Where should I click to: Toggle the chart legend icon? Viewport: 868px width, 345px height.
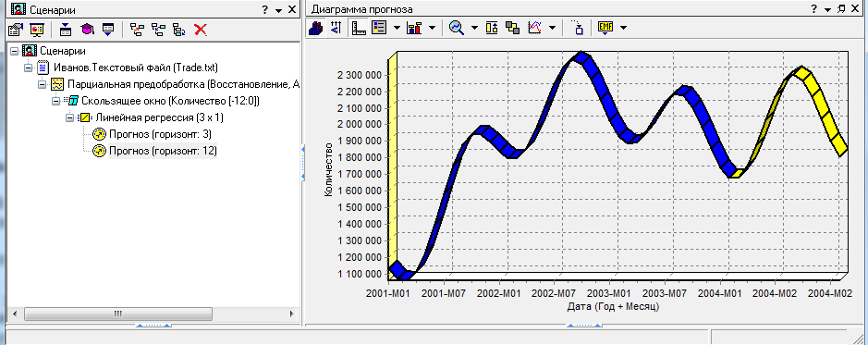(x=379, y=28)
